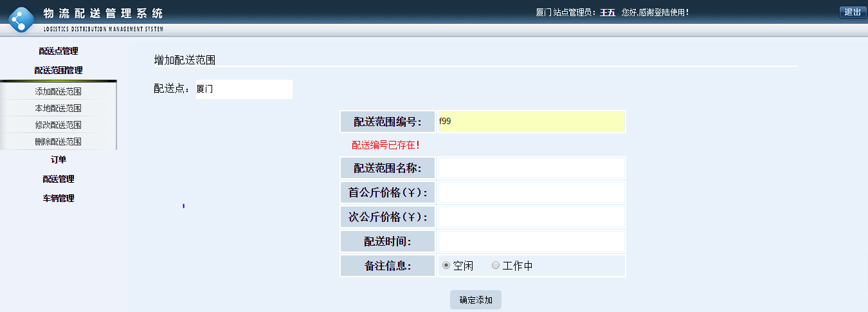Click the 退出 logout button

853,12
